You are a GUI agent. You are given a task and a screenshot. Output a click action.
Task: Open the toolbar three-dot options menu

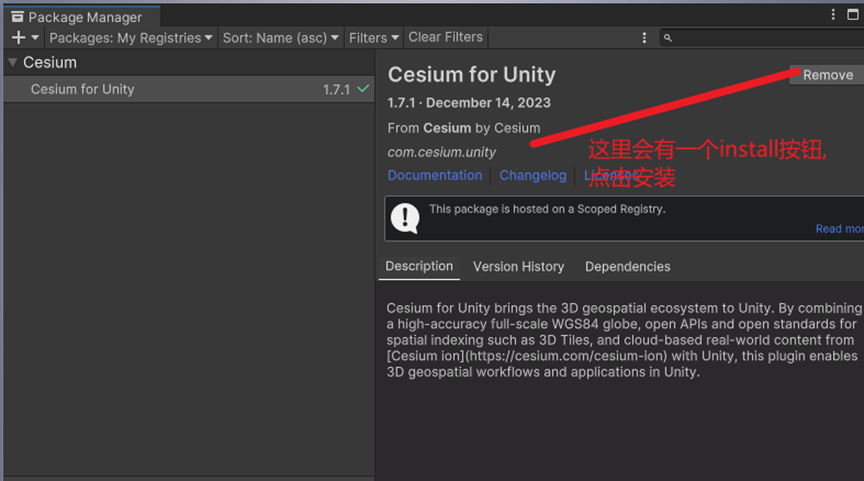(x=644, y=37)
